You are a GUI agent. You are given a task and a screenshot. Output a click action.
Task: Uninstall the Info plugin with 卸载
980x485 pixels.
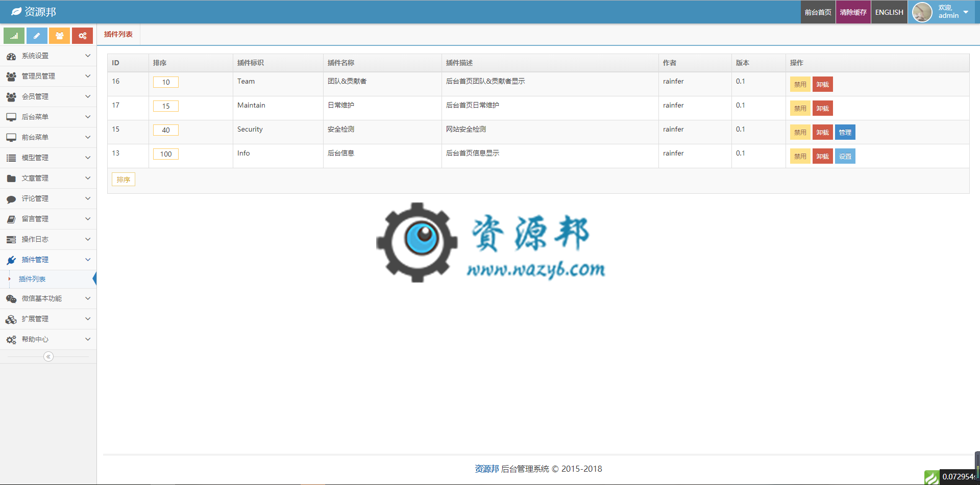(x=822, y=156)
